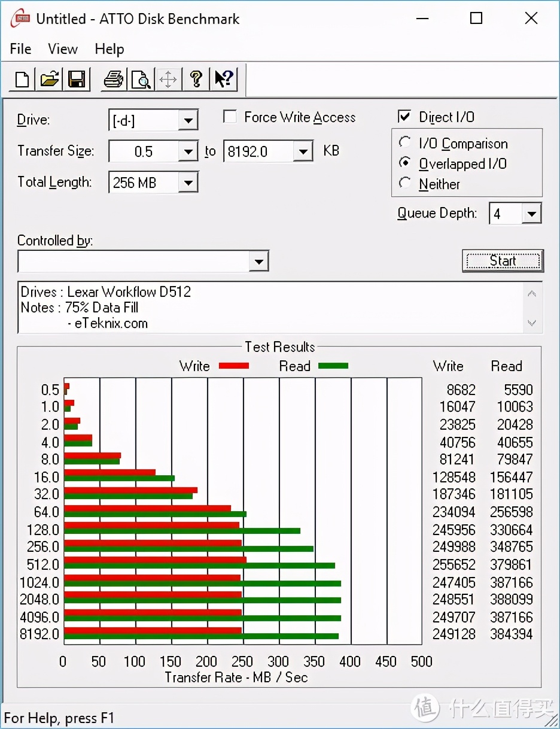Maximize the ATTO Disk Benchmark window
This screenshot has width=560, height=729.
(x=476, y=19)
